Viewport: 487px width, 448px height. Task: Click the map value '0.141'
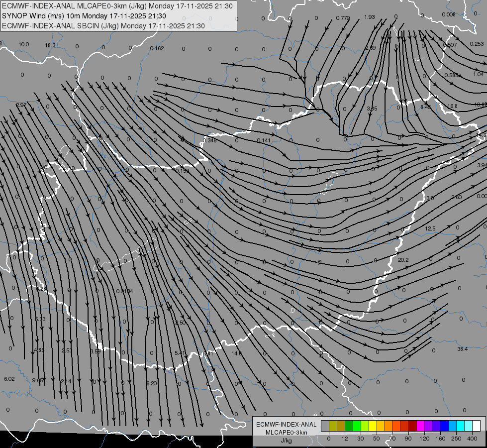click(264, 141)
